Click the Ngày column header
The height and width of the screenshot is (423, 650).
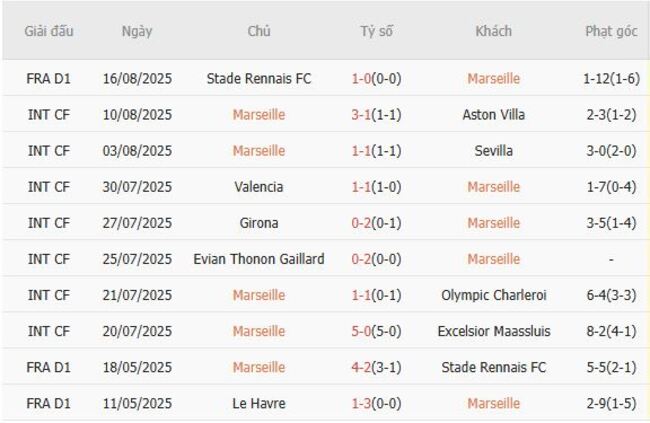point(137,31)
